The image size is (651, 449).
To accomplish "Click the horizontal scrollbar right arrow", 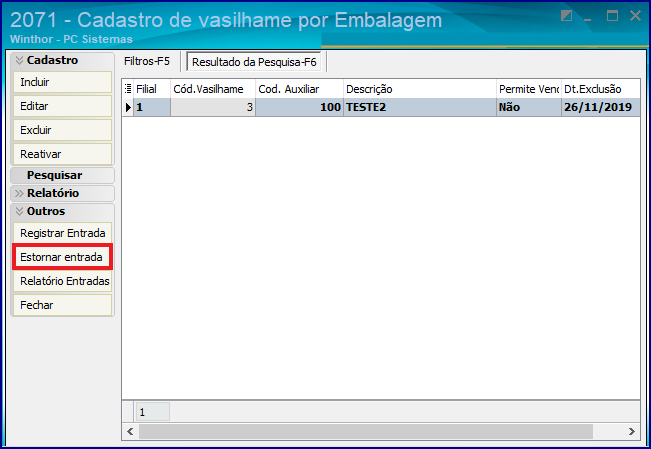I will (x=632, y=432).
